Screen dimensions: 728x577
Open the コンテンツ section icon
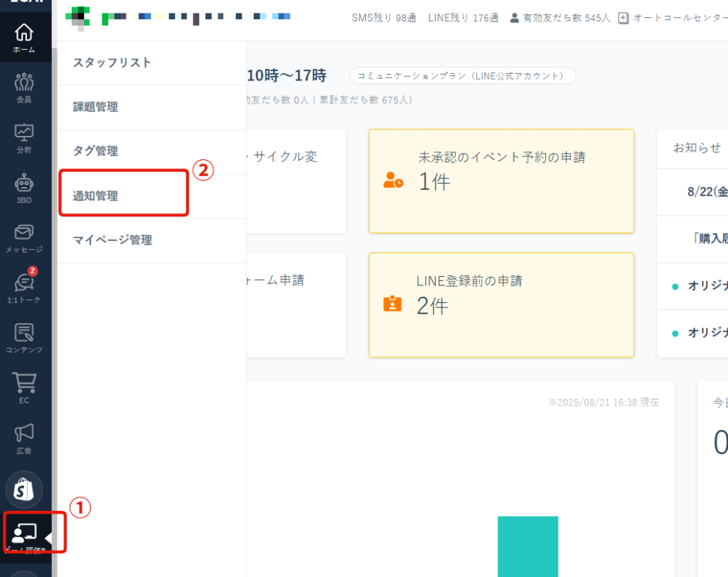point(24,338)
